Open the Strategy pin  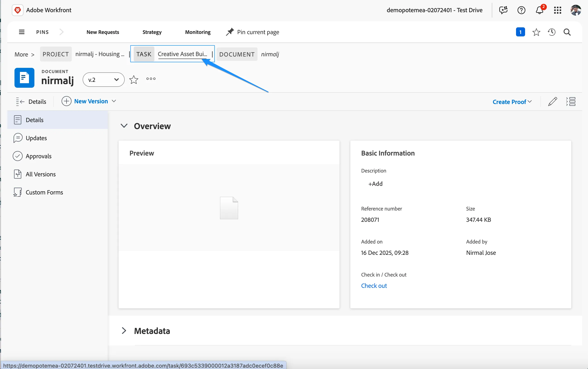click(x=152, y=32)
